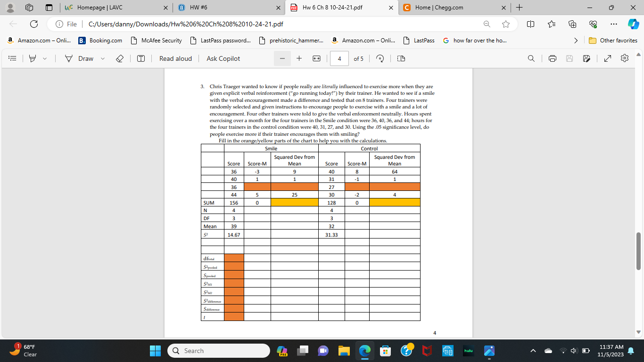Rotate the PDF page
The image size is (644, 362).
380,58
